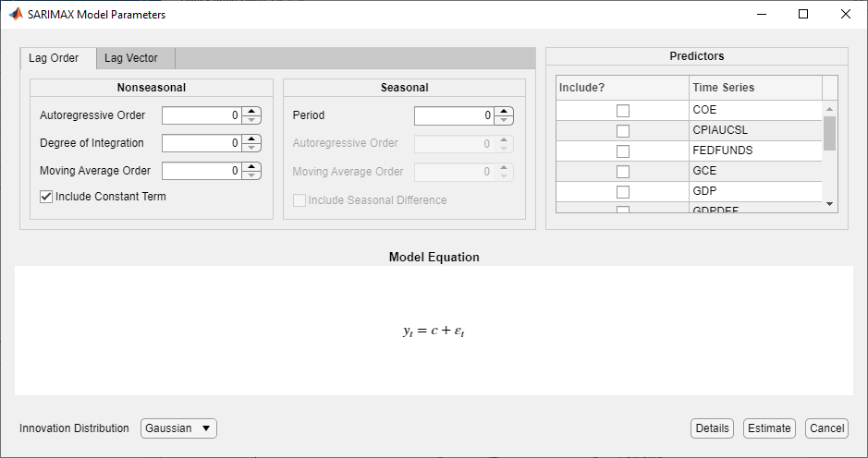This screenshot has width=868, height=458.
Task: Open the Innovation Distribution dropdown
Action: coord(178,428)
